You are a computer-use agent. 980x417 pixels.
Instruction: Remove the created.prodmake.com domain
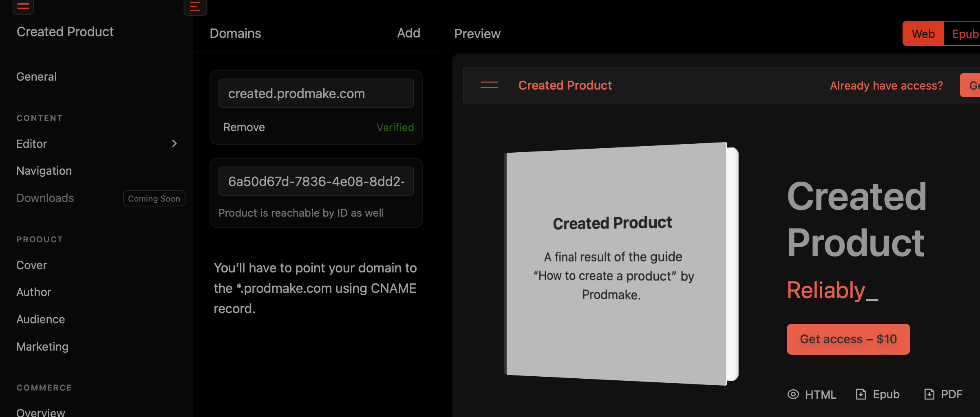244,127
